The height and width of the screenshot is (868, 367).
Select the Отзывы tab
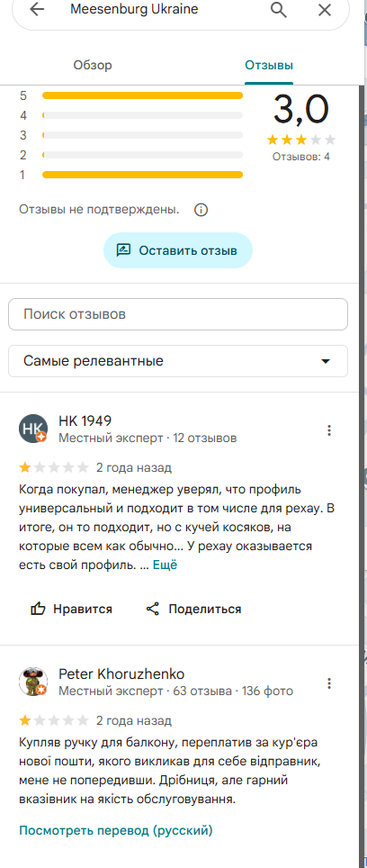pyautogui.click(x=269, y=66)
